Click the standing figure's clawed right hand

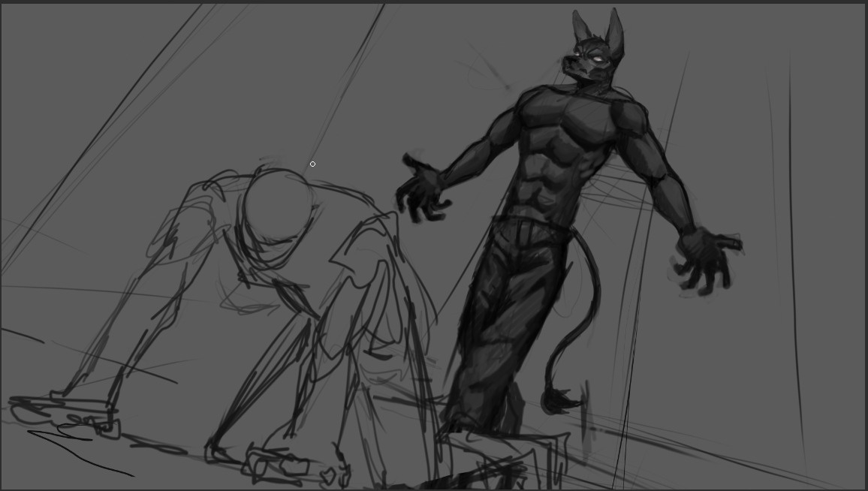(x=706, y=259)
